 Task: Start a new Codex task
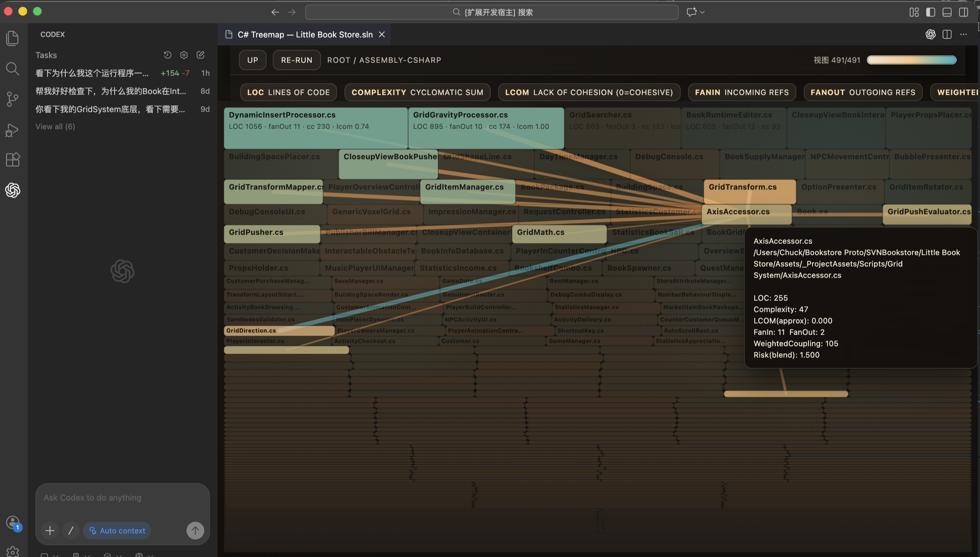pyautogui.click(x=200, y=55)
